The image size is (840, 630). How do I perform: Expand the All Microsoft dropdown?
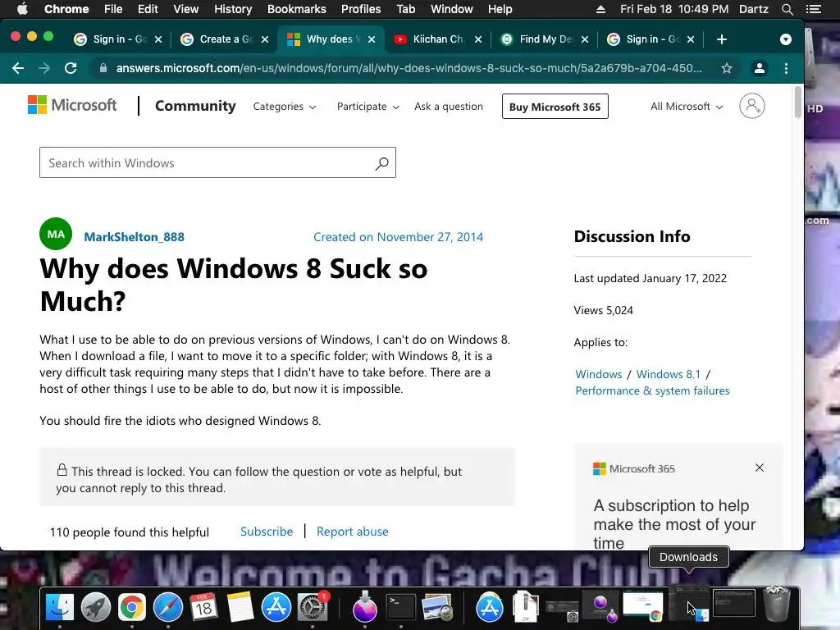(x=687, y=107)
